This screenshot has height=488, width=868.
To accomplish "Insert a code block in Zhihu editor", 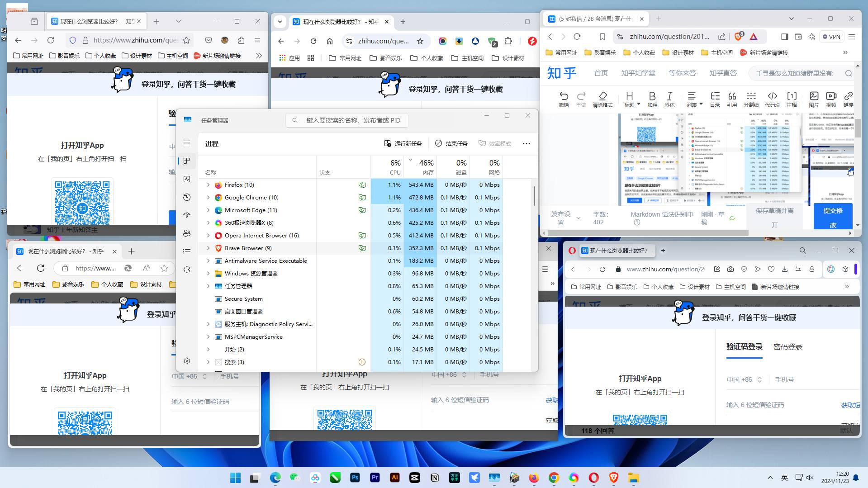I will (x=772, y=99).
